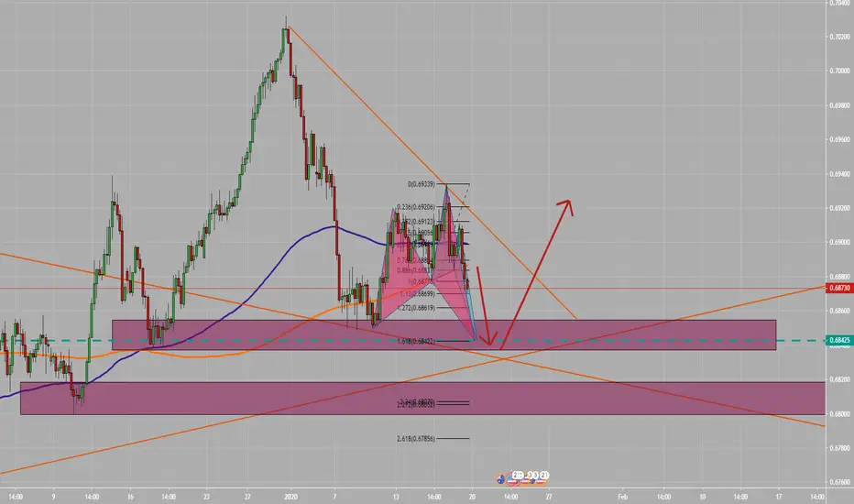Screen dimensions: 854x504
Task: Click date 17 on the time axis
Action: point(779,497)
